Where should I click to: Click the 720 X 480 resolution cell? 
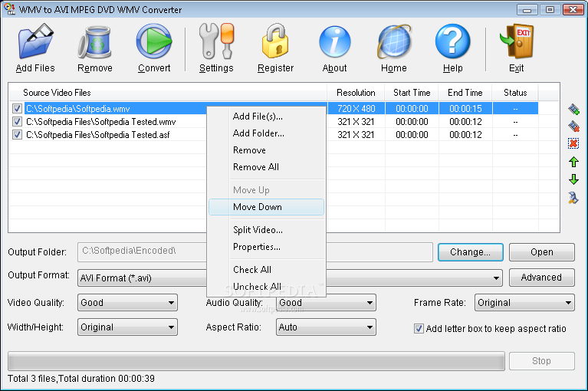(356, 109)
